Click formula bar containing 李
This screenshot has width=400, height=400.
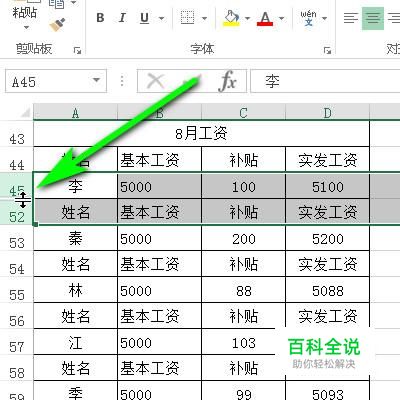click(325, 81)
